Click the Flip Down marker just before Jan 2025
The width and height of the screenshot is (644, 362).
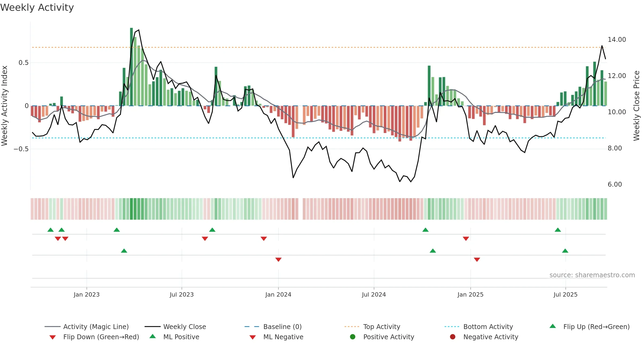coord(466,239)
